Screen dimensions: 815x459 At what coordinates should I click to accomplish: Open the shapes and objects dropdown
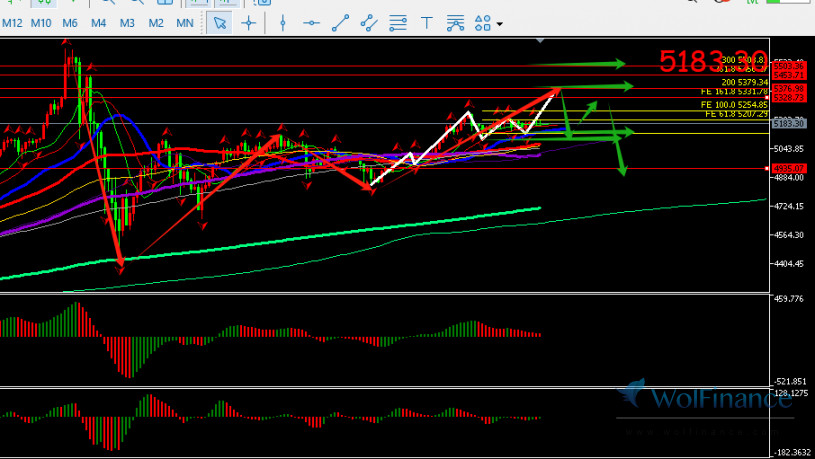pyautogui.click(x=488, y=22)
